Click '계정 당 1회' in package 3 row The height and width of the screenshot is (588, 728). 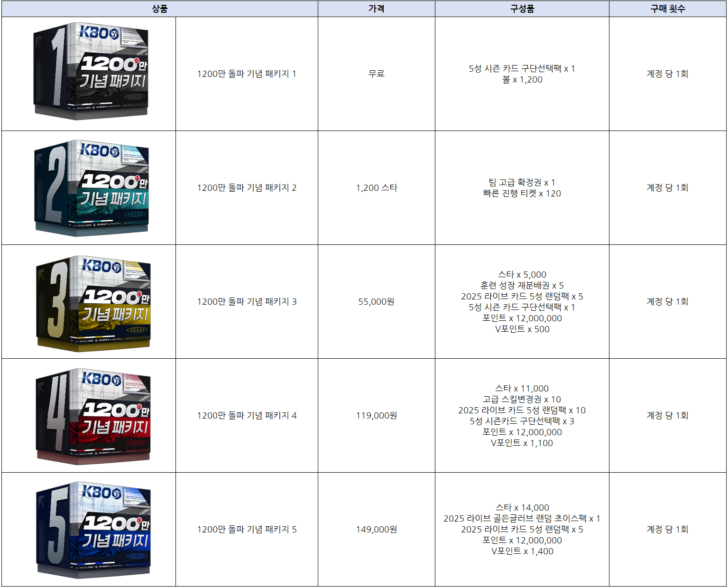(668, 302)
